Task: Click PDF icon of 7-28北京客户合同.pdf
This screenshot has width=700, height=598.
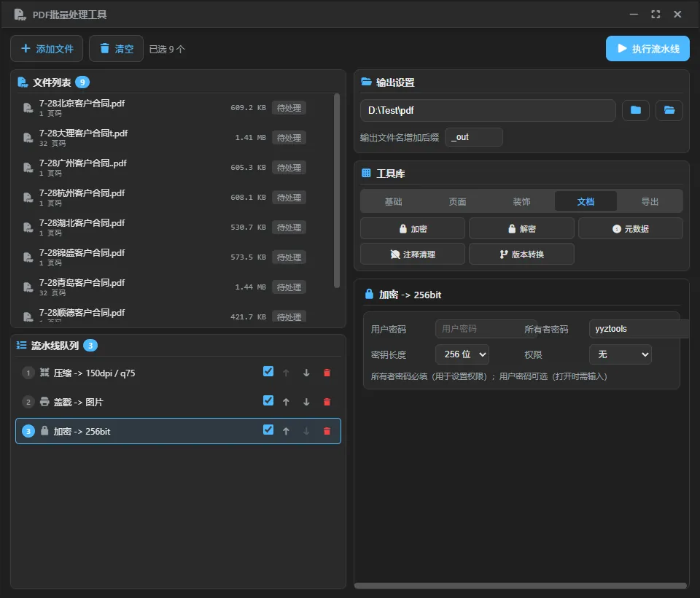Action: tap(28, 108)
